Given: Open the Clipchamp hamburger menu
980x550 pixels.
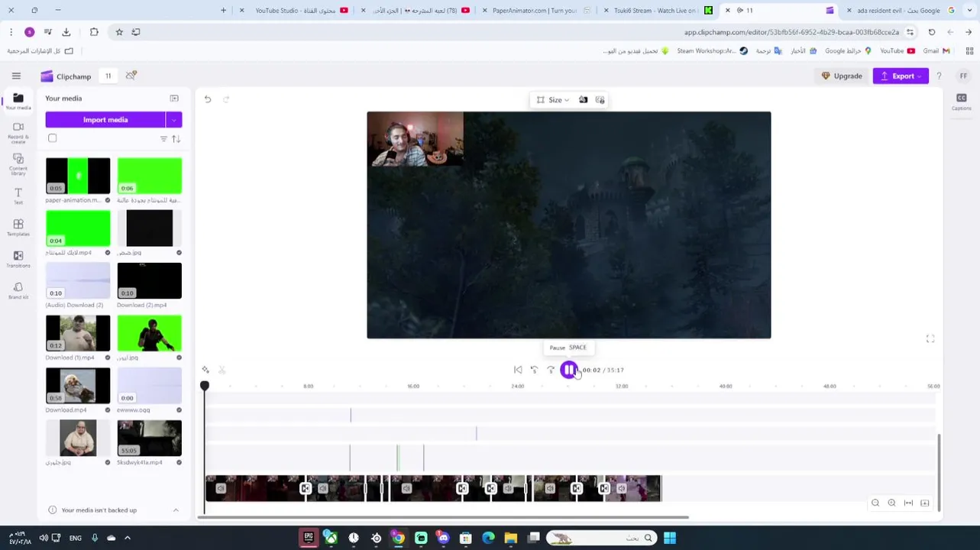Looking at the screenshot, I should coord(16,76).
